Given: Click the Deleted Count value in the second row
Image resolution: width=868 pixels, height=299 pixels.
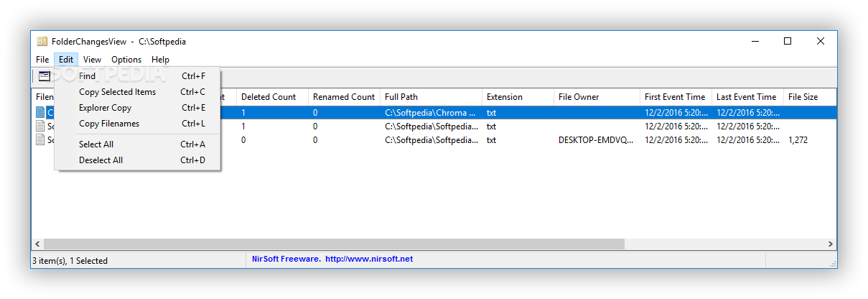Looking at the screenshot, I should tap(243, 126).
